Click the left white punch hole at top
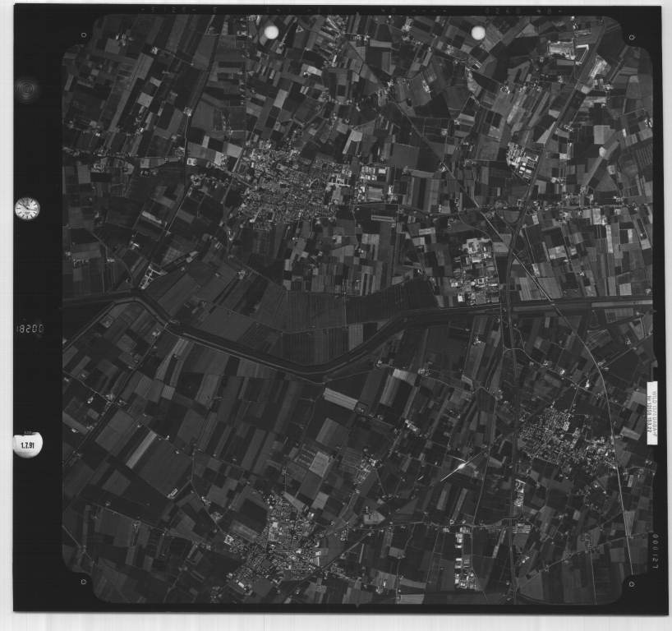Viewport: 672px width, 631px height. (271, 32)
